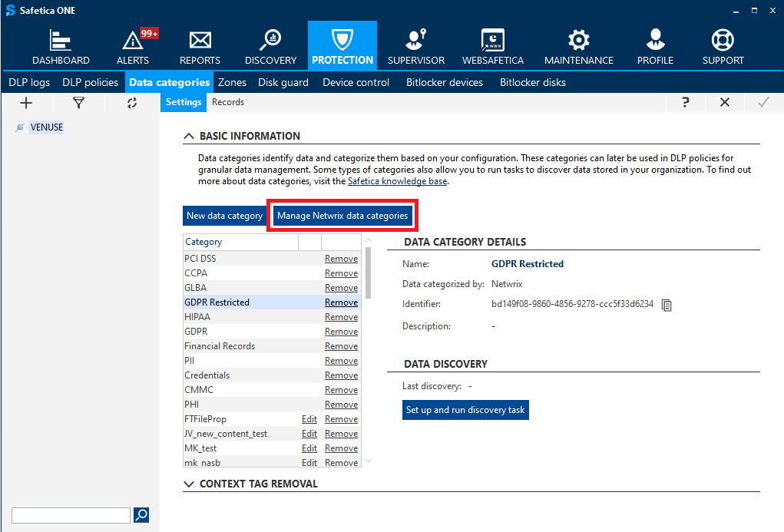The image size is (784, 532).
Task: Remove the GDPR Restricted category
Action: pyautogui.click(x=342, y=302)
